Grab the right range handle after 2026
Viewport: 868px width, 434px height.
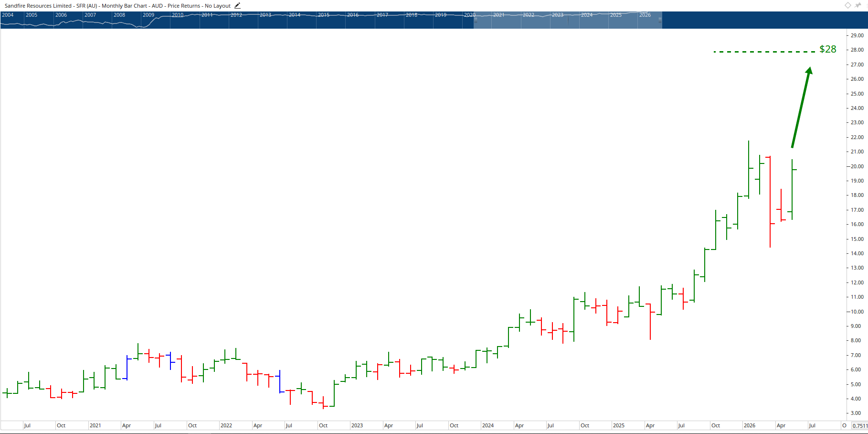point(660,20)
